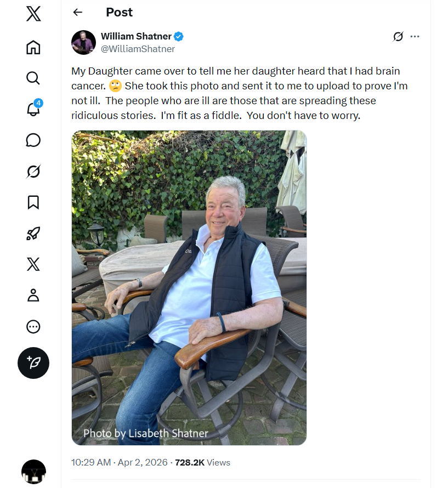The height and width of the screenshot is (488, 448).
Task: Open the William Shatner display name link
Action: pos(137,37)
